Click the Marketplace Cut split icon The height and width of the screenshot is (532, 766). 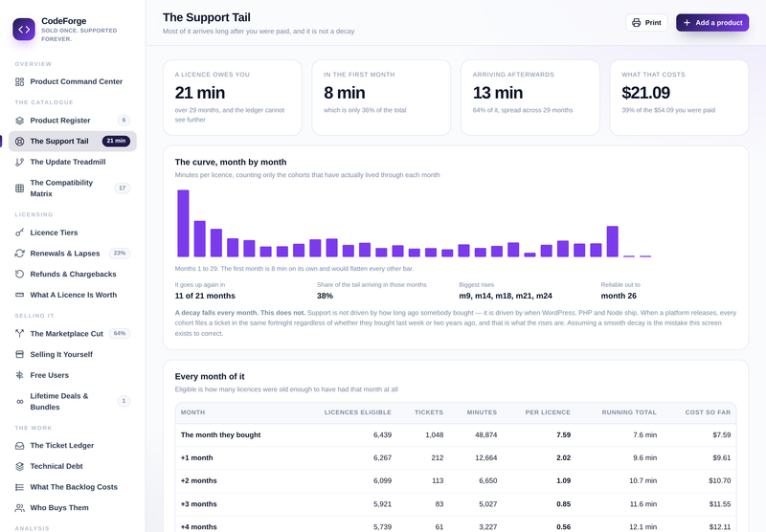click(19, 334)
